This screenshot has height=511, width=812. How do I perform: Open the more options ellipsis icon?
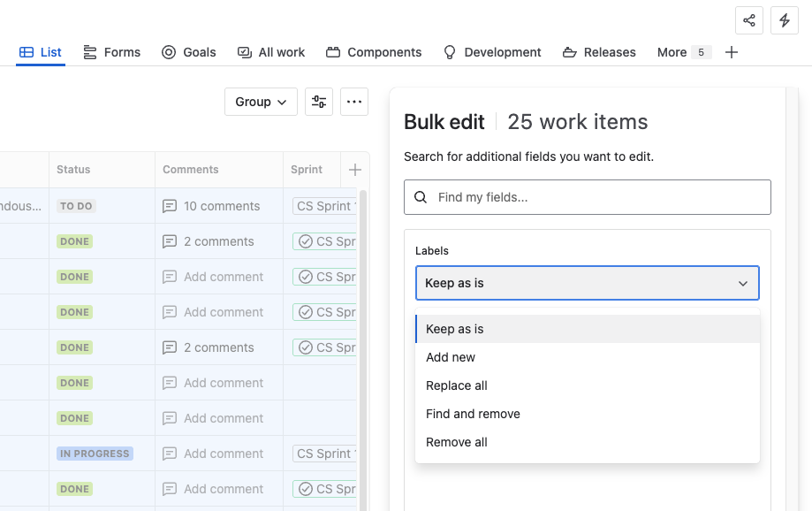353,101
